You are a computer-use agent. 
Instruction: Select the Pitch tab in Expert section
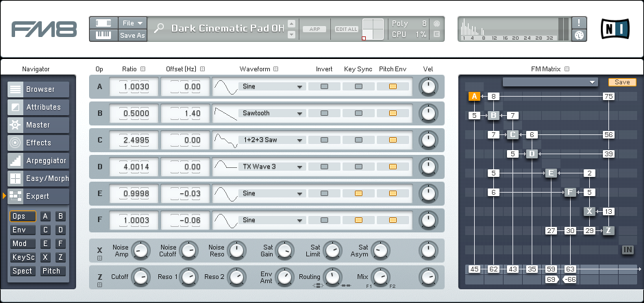[53, 271]
